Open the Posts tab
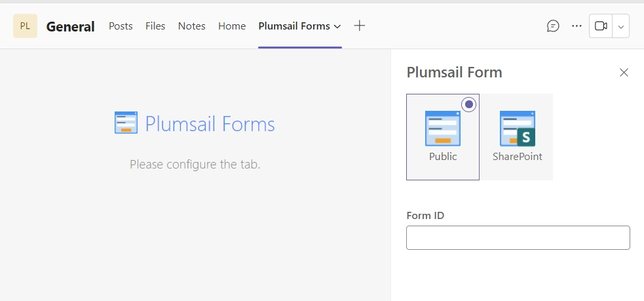This screenshot has width=644, height=301. coord(121,26)
